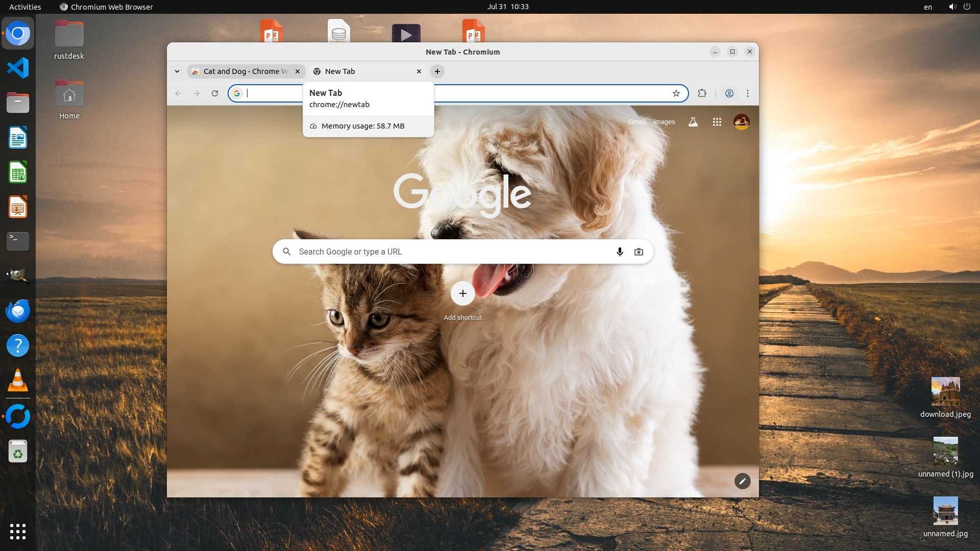Open Google Lens camera search
Viewport: 980px width, 551px height.
click(x=639, y=252)
